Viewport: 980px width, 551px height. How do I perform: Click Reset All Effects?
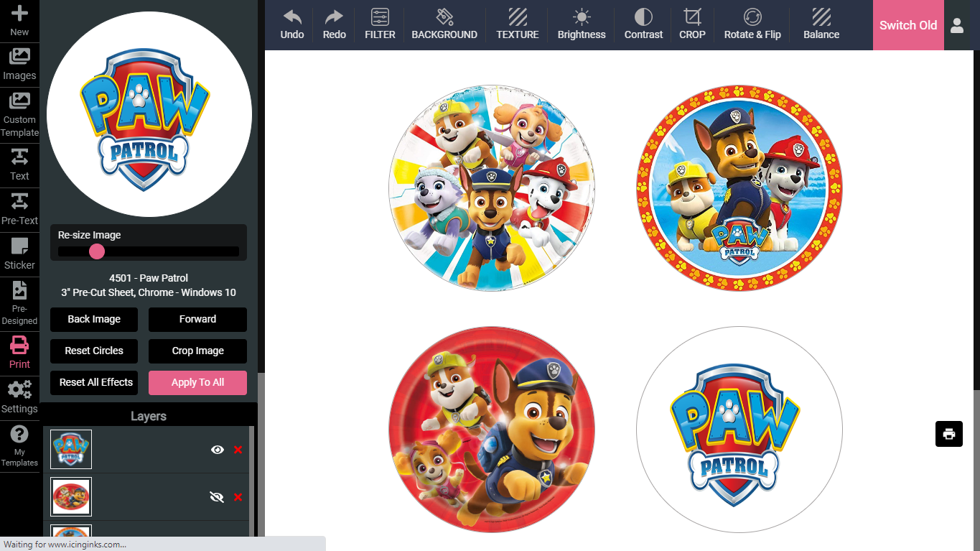tap(94, 382)
